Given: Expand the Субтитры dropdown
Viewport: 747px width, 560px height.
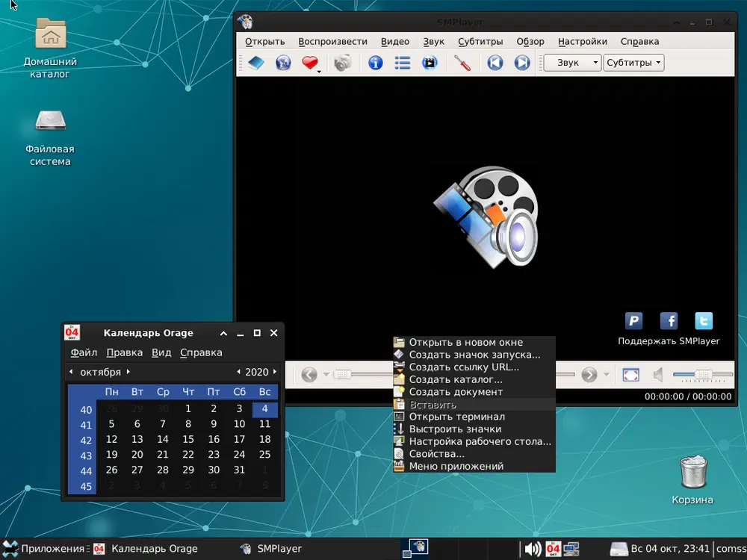Looking at the screenshot, I should pyautogui.click(x=633, y=63).
